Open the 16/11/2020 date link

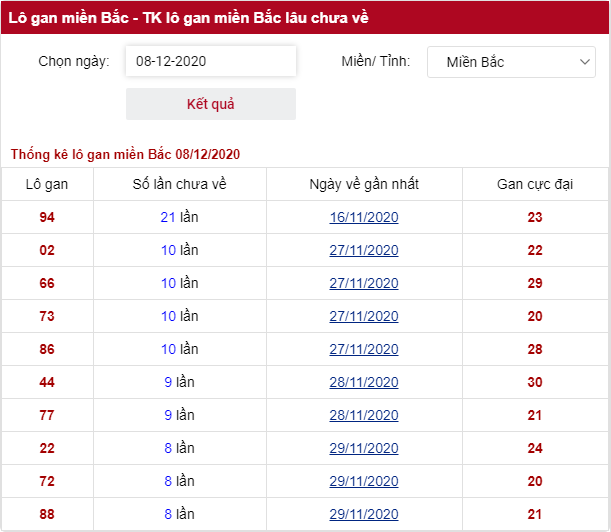click(x=364, y=217)
